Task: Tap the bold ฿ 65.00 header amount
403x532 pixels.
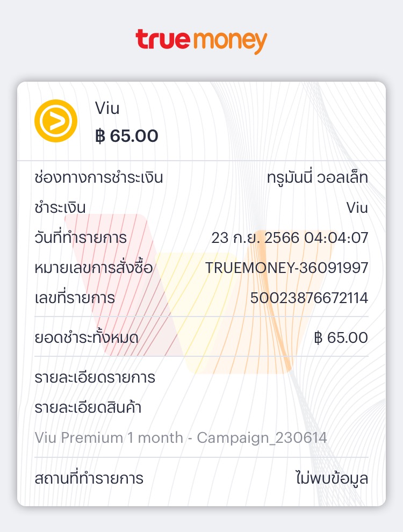Action: coord(127,136)
